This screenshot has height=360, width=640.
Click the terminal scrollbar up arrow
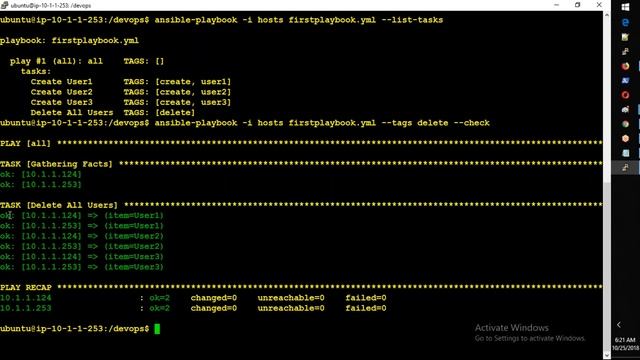607,15
